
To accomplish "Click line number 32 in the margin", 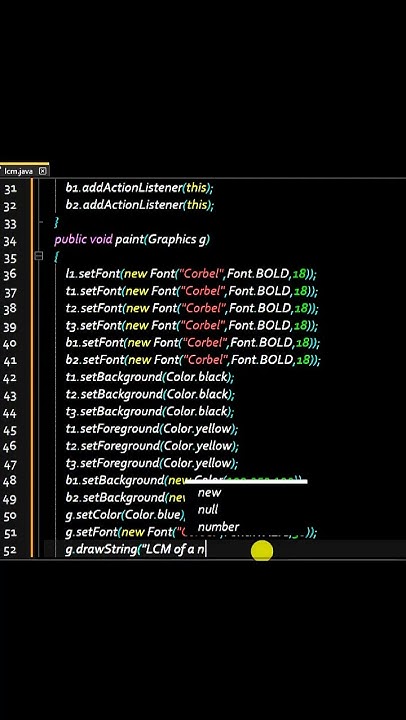I will pyautogui.click(x=10, y=206).
